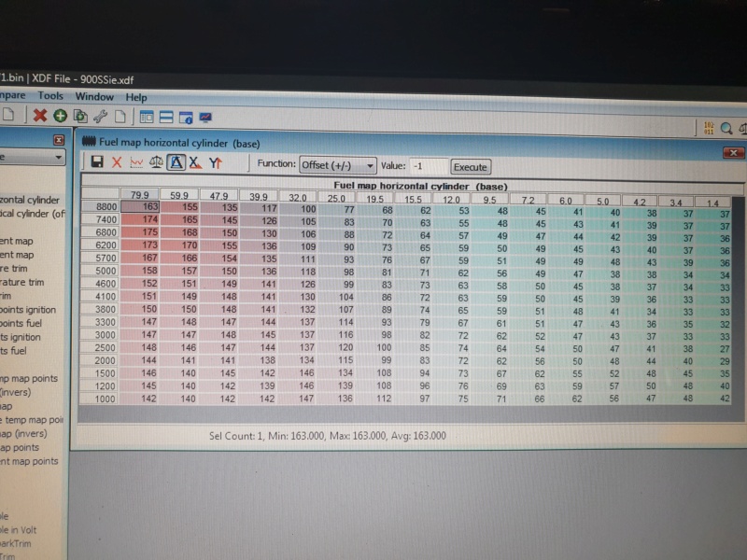Select the horizontal cylinder item in the parameter list
This screenshot has height=560, width=747.
point(30,200)
